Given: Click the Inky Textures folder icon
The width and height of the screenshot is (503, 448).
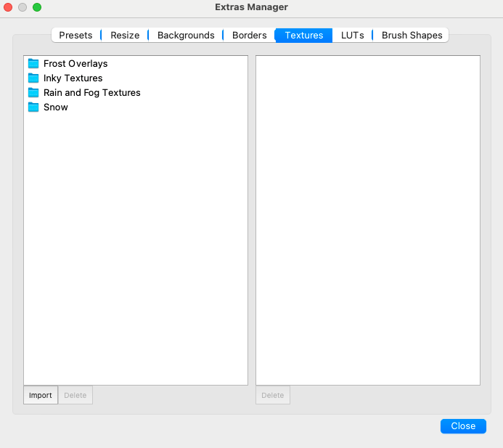Looking at the screenshot, I should pyautogui.click(x=33, y=78).
